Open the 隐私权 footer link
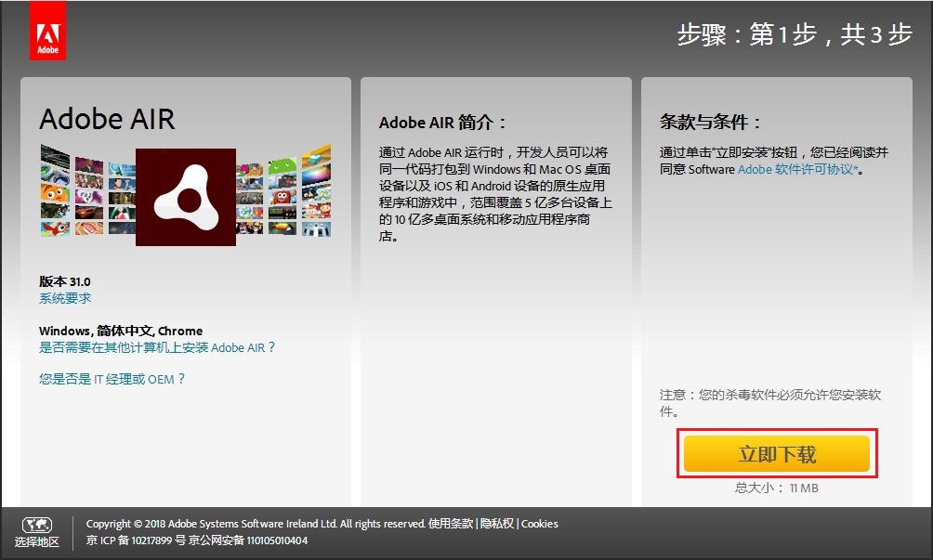This screenshot has width=933, height=560. click(497, 524)
